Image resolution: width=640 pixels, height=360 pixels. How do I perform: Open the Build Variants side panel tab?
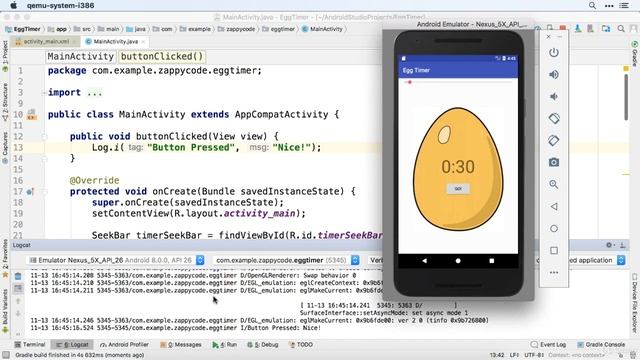coord(5,310)
